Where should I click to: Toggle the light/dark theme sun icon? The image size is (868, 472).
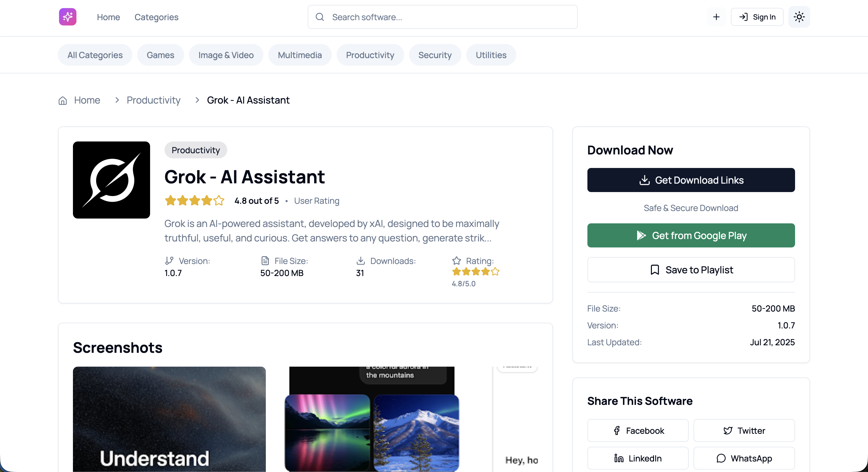click(x=799, y=17)
